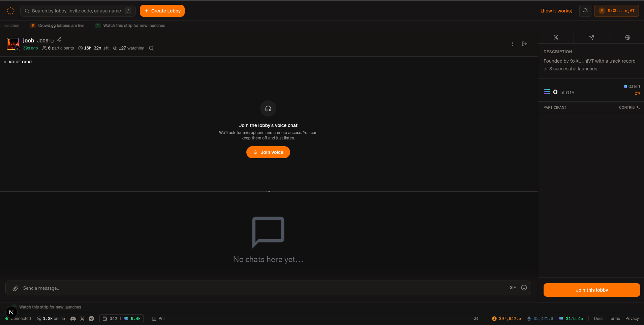Viewport: 644px width, 325px height.
Task: Click the joob lobby avatar image
Action: click(13, 44)
